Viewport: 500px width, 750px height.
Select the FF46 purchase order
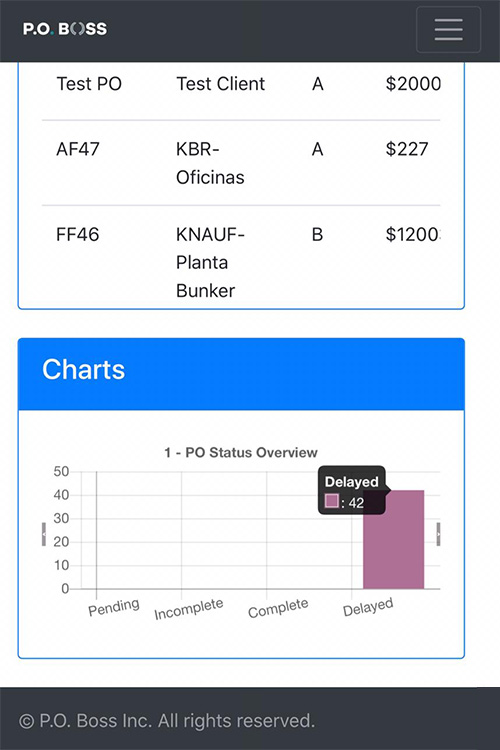pyautogui.click(x=78, y=234)
